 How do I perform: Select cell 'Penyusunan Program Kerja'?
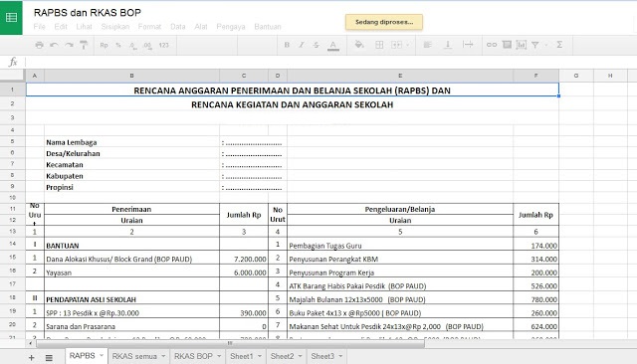pyautogui.click(x=400, y=273)
